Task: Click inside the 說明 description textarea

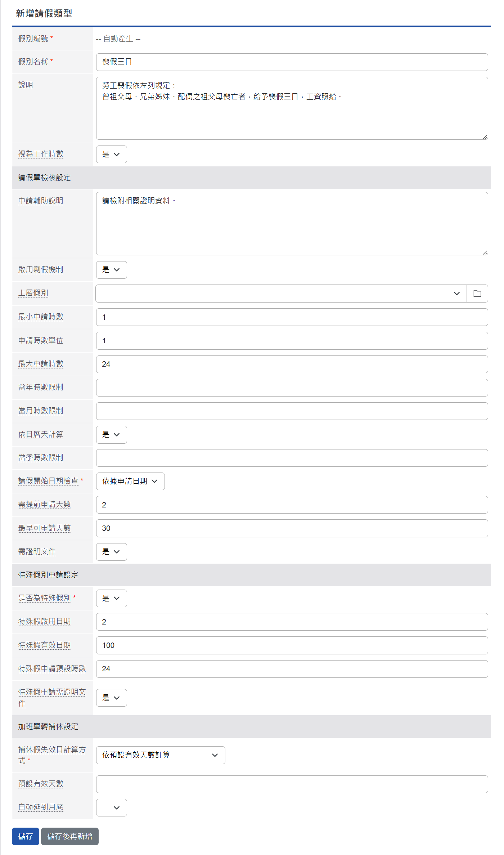Action: [292, 107]
